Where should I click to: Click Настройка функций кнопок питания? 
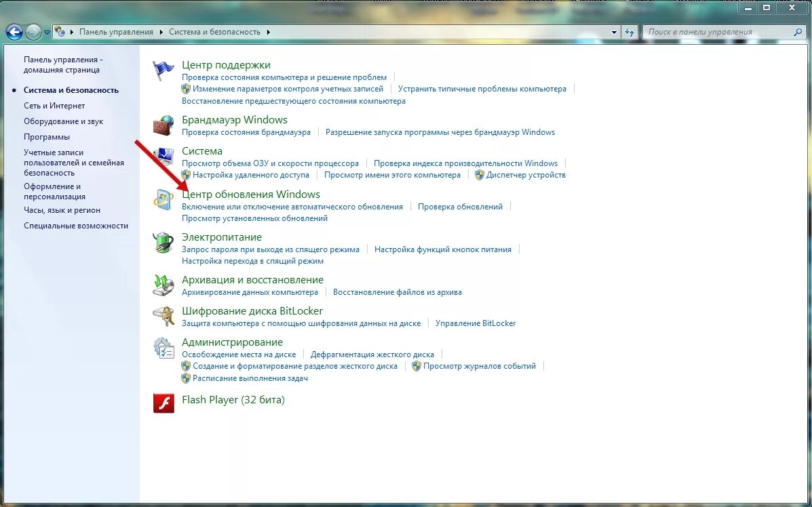[x=443, y=249]
